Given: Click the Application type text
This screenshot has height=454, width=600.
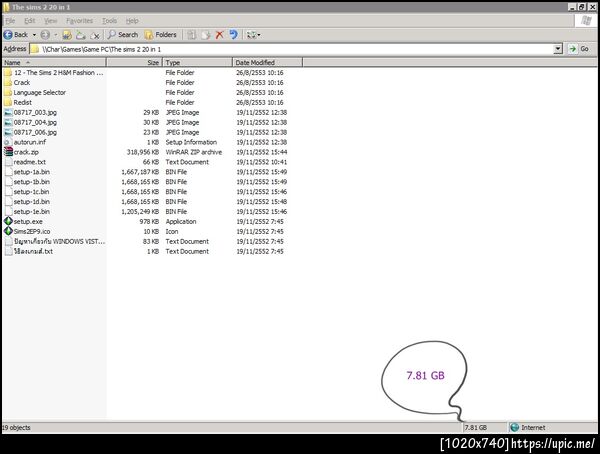Looking at the screenshot, I should point(181,221).
